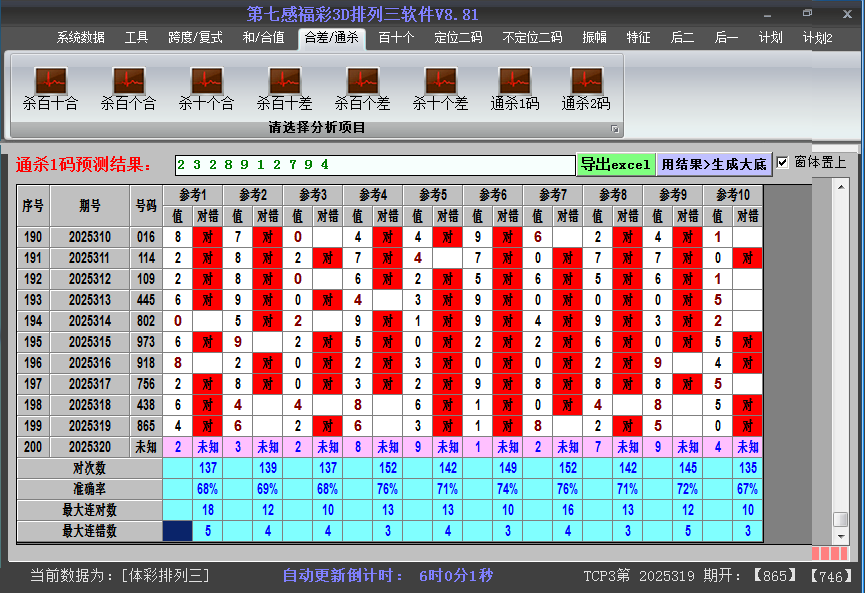The height and width of the screenshot is (593, 865).
Task: Switch to the 百十个 tab
Action: (x=396, y=38)
